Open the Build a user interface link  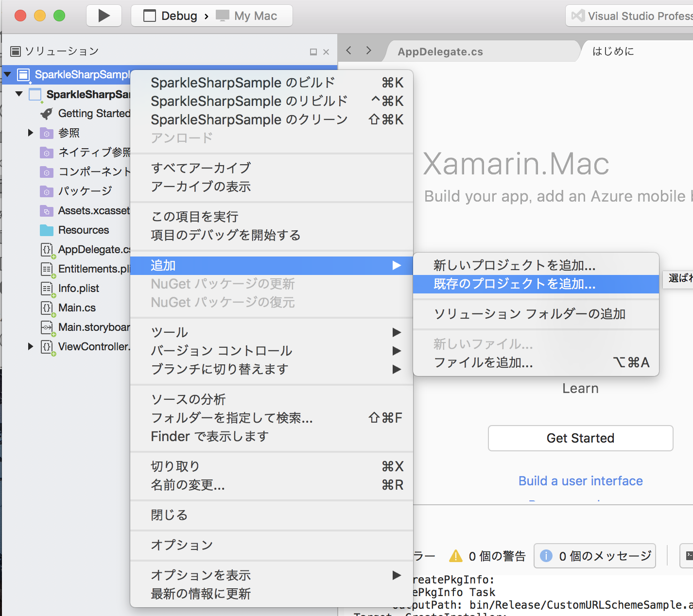pos(581,481)
